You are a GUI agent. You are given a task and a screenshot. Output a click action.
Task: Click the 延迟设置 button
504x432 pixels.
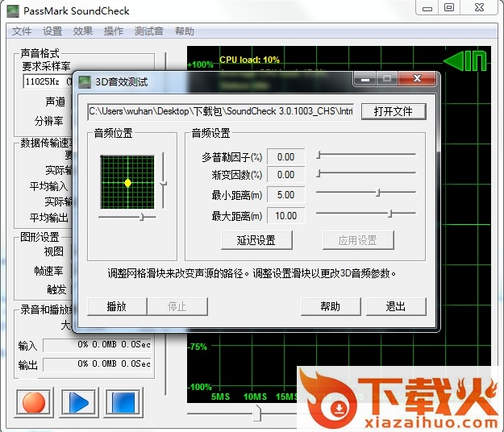pos(256,240)
